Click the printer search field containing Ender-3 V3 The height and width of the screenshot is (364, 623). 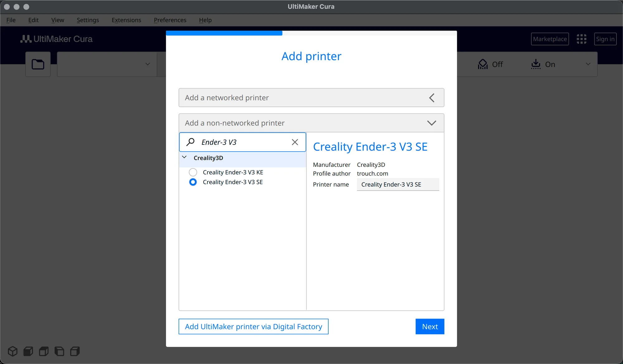click(x=243, y=142)
